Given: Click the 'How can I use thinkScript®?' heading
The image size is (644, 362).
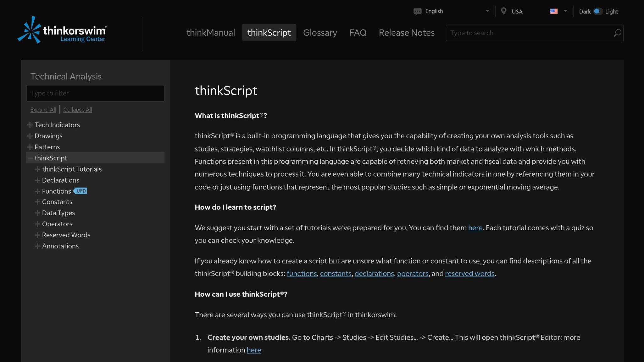Looking at the screenshot, I should (x=241, y=294).
